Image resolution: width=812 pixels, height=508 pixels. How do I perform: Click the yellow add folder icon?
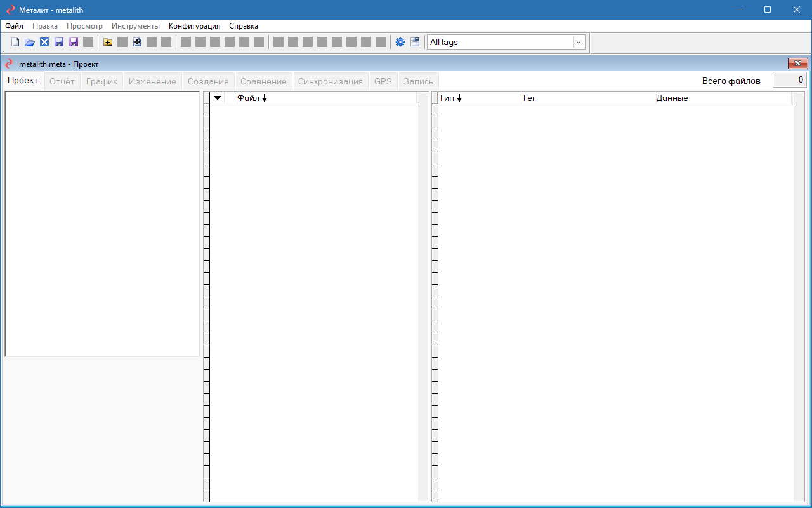click(108, 42)
